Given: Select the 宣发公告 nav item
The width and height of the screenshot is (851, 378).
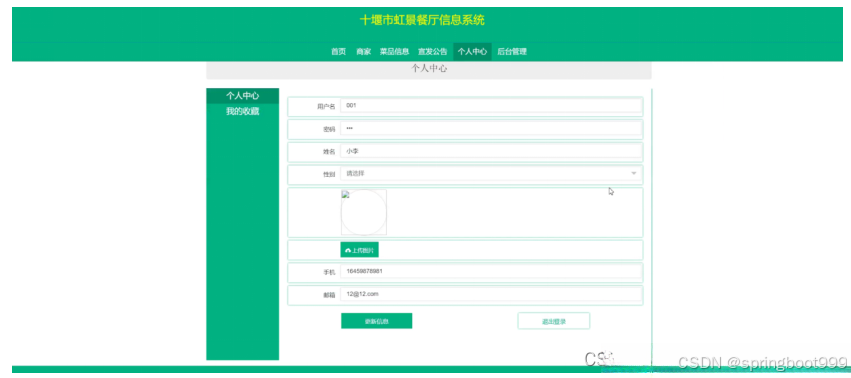Looking at the screenshot, I should [433, 52].
